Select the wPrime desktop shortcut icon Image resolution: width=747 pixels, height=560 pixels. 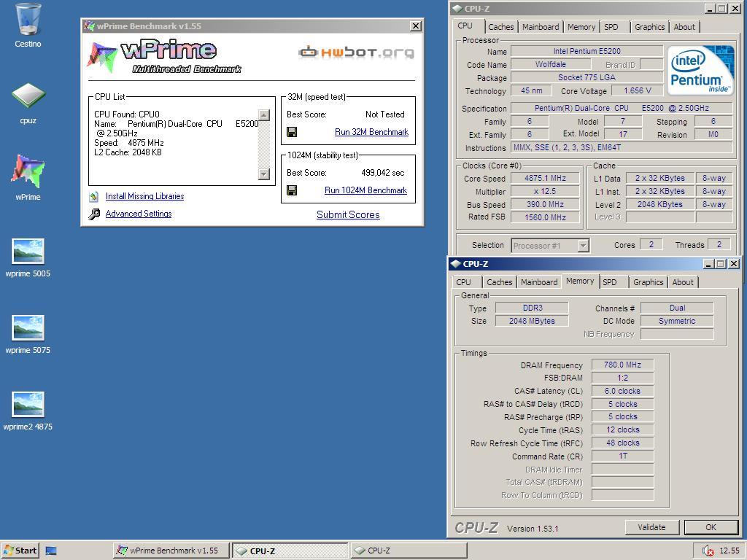[x=28, y=171]
